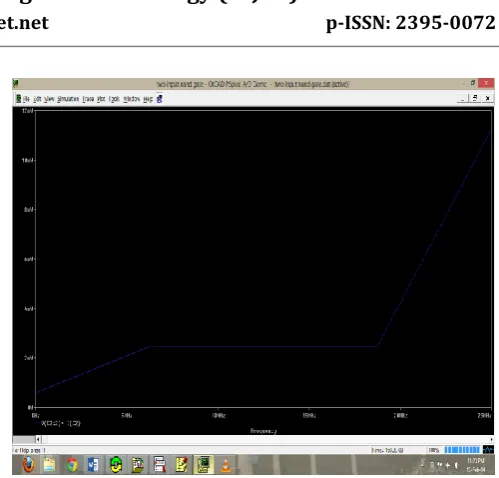Close the inner data document window
Image resolution: width=499 pixels, height=478 pixels.
[487, 99]
